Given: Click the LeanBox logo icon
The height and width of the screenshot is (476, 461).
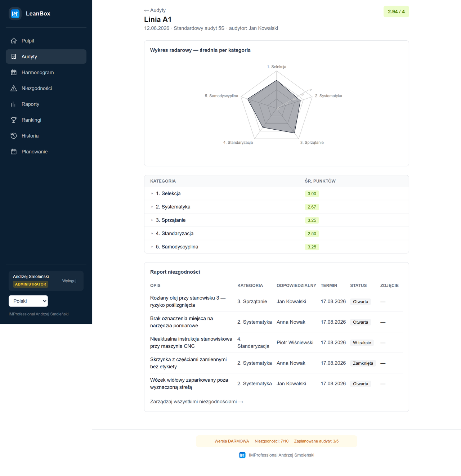Looking at the screenshot, I should point(15,14).
